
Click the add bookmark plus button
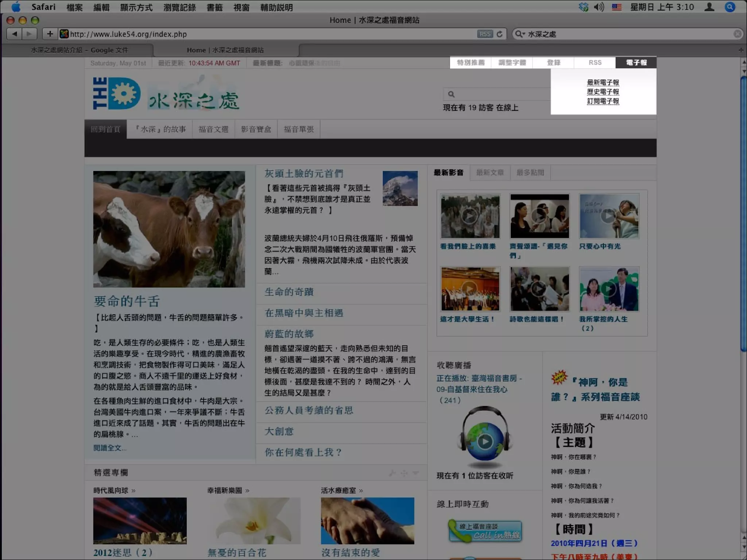50,34
